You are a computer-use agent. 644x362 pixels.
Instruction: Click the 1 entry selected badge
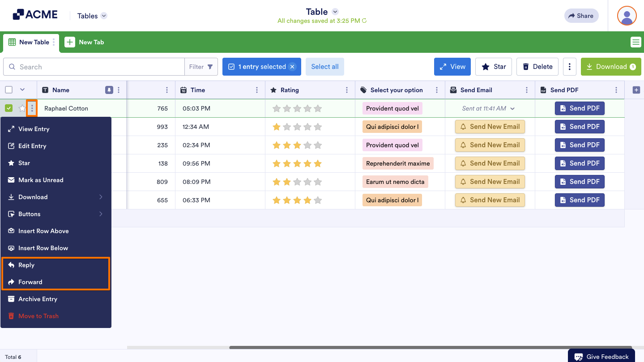point(262,67)
